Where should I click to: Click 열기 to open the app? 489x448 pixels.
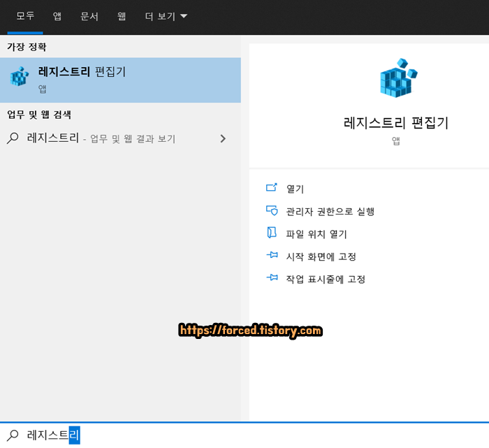295,189
